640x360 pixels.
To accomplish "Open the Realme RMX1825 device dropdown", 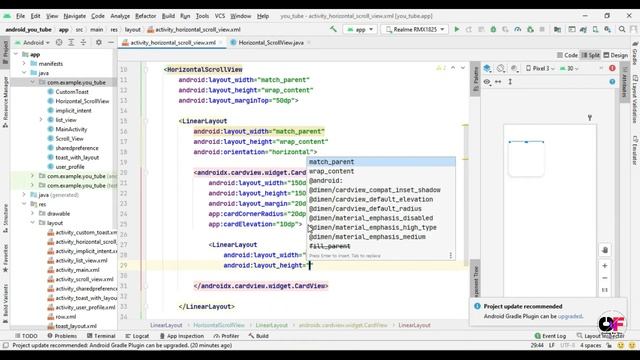I will [x=415, y=29].
